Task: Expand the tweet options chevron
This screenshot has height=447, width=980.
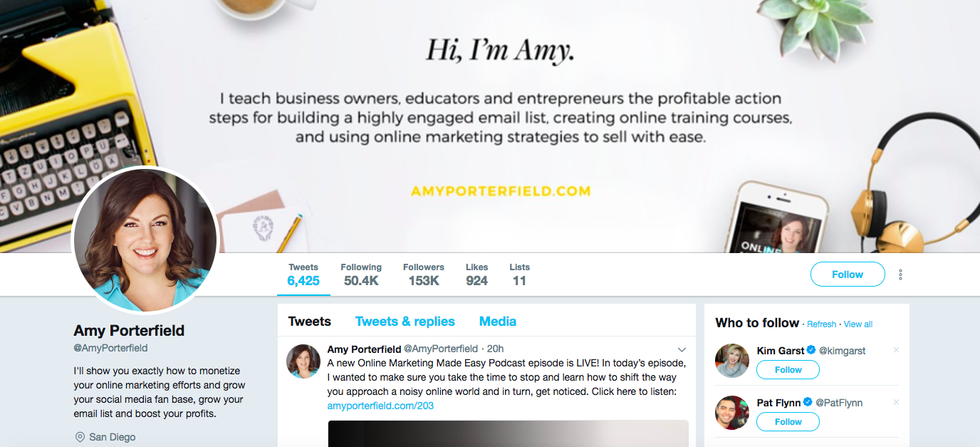Action: pos(682,349)
